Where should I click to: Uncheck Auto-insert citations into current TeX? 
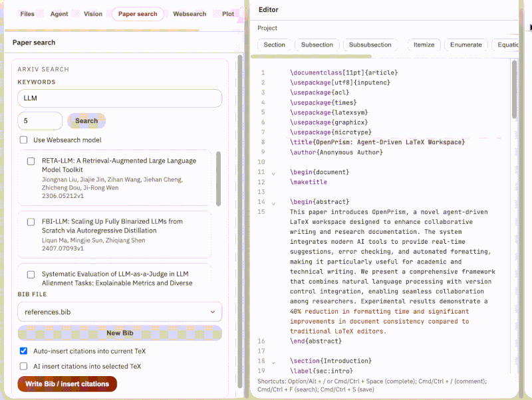coord(23,351)
